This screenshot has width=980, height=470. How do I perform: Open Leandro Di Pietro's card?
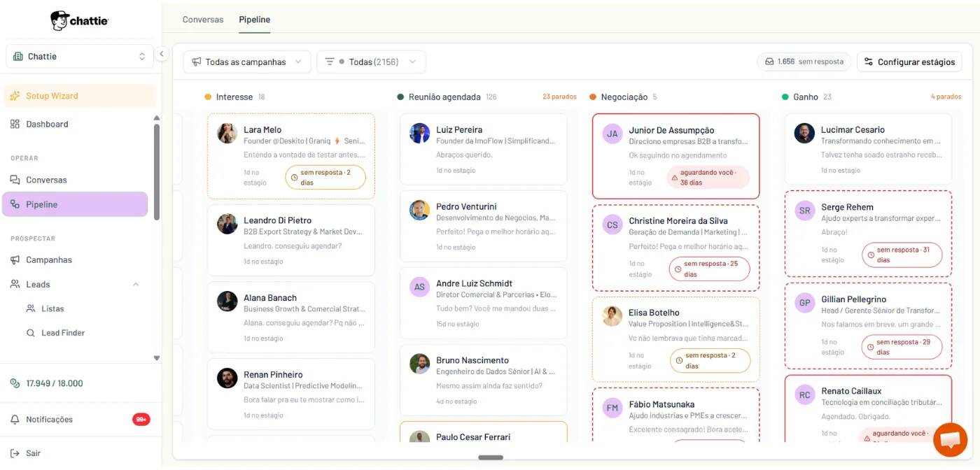[x=291, y=240]
